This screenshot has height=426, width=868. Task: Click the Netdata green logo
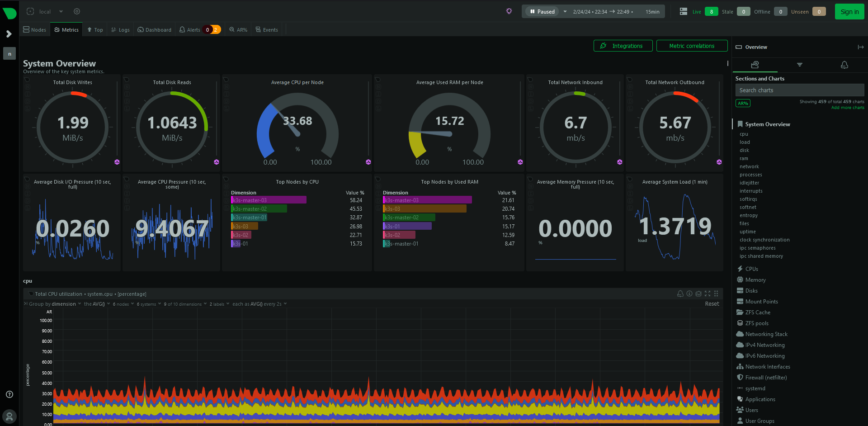pos(9,13)
